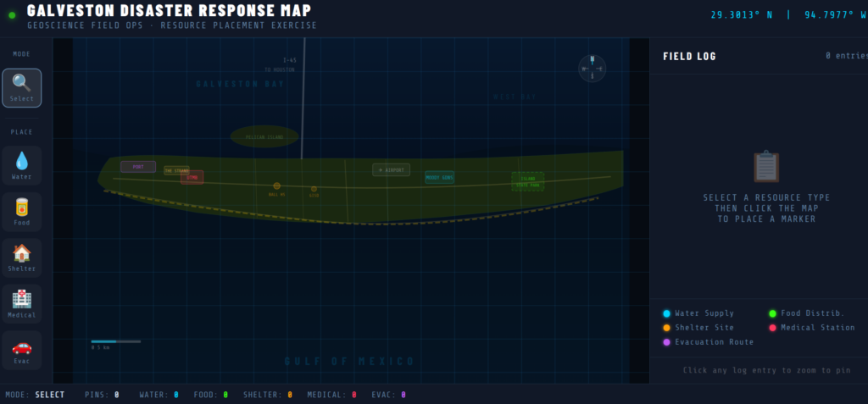The width and height of the screenshot is (868, 404).
Task: Click the map scale bar
Action: [116, 341]
